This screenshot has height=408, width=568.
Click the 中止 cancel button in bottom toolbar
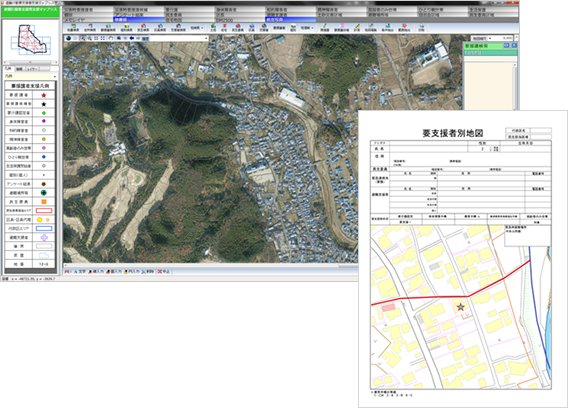[164, 271]
